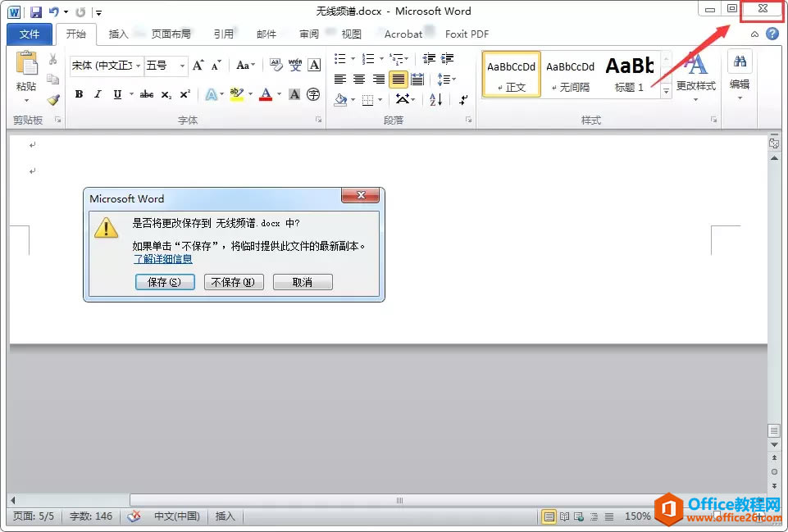Switch to the Page Layout (页面布局) tab
Image resolution: width=788 pixels, height=532 pixels.
tap(171, 34)
